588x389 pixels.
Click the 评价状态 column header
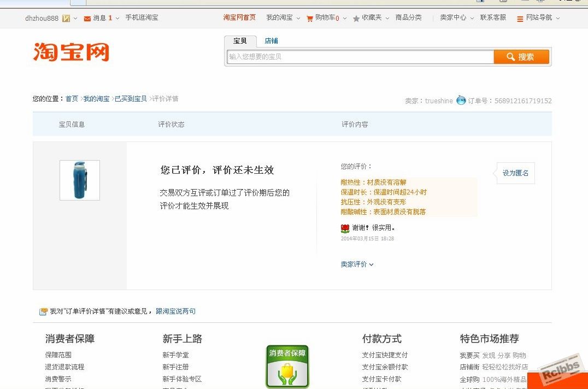(x=171, y=125)
